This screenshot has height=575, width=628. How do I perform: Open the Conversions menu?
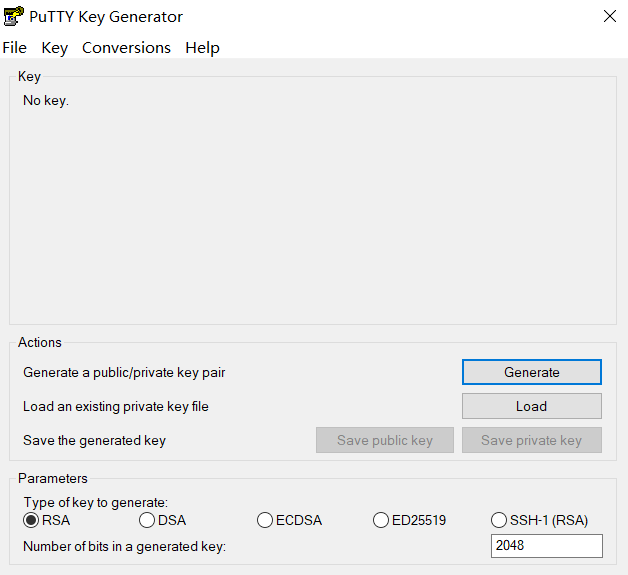(x=126, y=48)
